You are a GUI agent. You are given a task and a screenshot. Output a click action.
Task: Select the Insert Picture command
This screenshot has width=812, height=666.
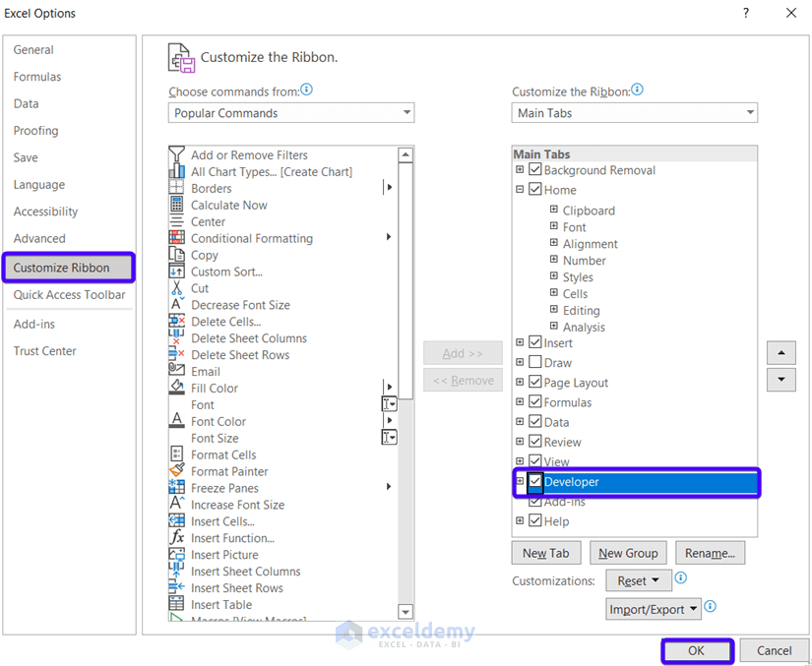[225, 554]
